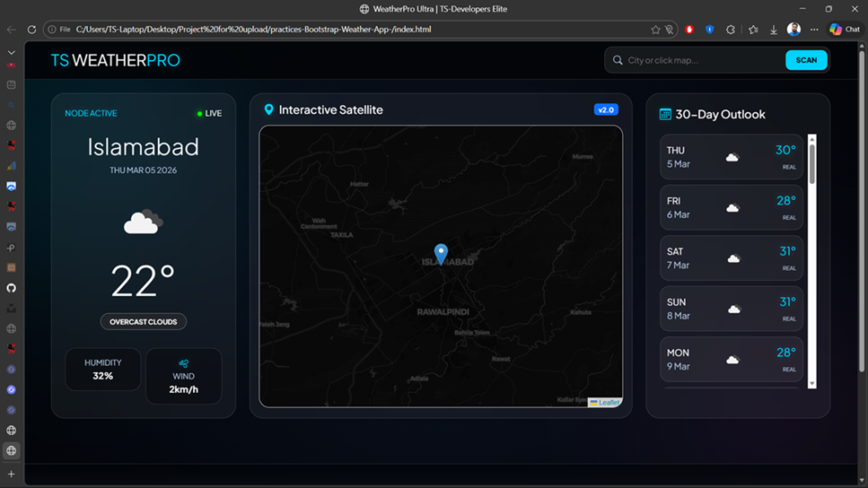Click the browser Back arrow
The width and height of the screenshot is (868, 488).
tap(11, 30)
